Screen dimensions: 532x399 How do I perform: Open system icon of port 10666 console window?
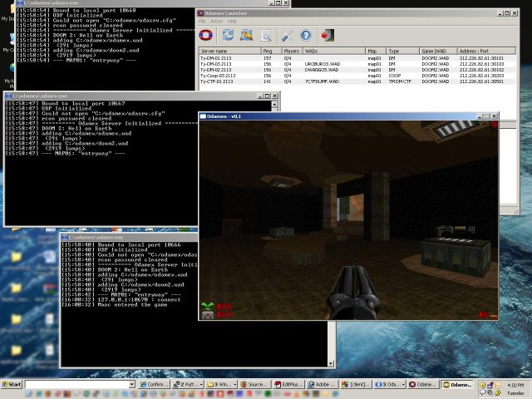65,237
